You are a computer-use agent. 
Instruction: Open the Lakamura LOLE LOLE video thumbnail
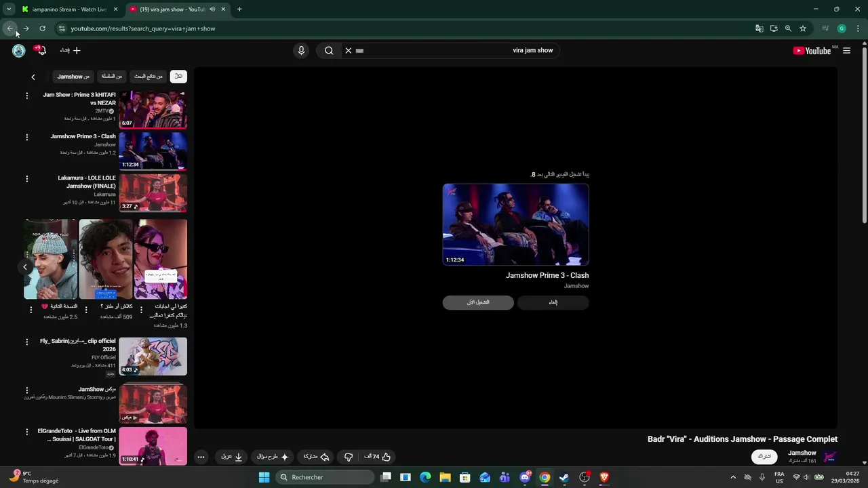tap(153, 192)
